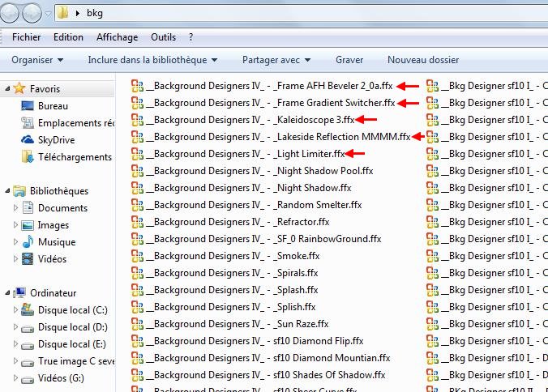Open the Partager avec dropdown
This screenshot has width=548, height=392.
[276, 60]
